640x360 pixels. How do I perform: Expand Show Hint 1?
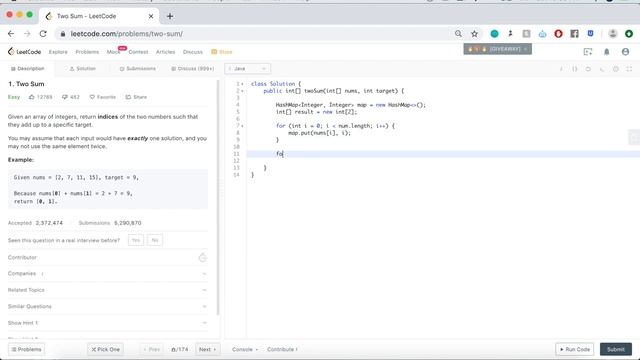tap(108, 323)
